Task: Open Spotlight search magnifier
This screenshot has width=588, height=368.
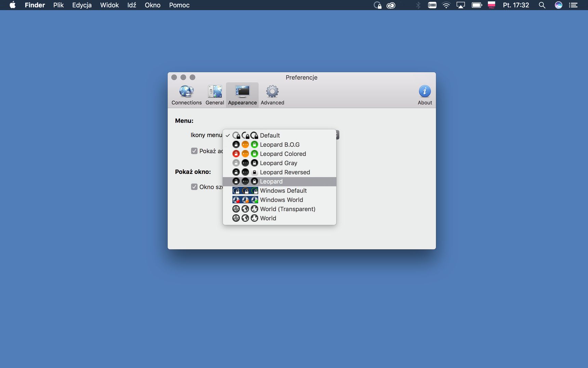Action: coord(542,5)
